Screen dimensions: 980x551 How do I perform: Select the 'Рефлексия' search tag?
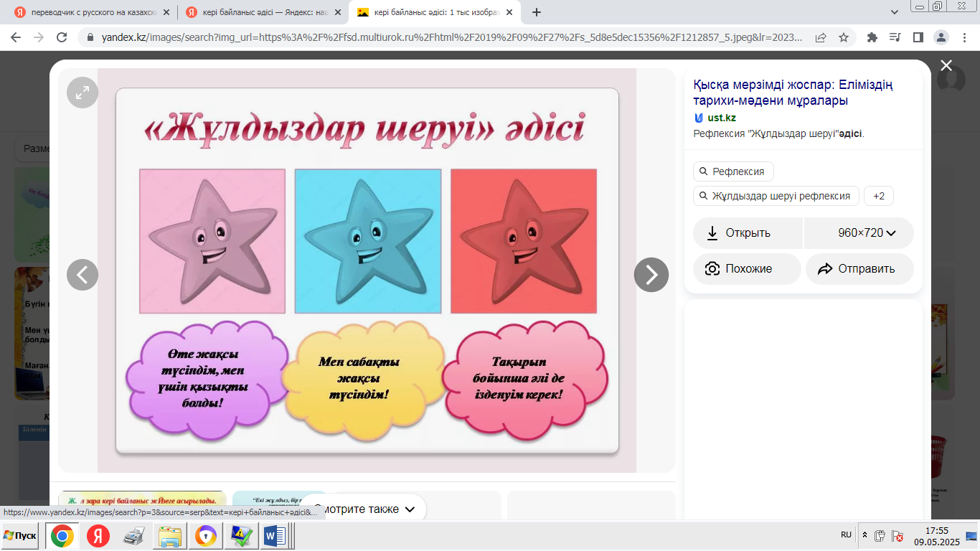tap(733, 171)
